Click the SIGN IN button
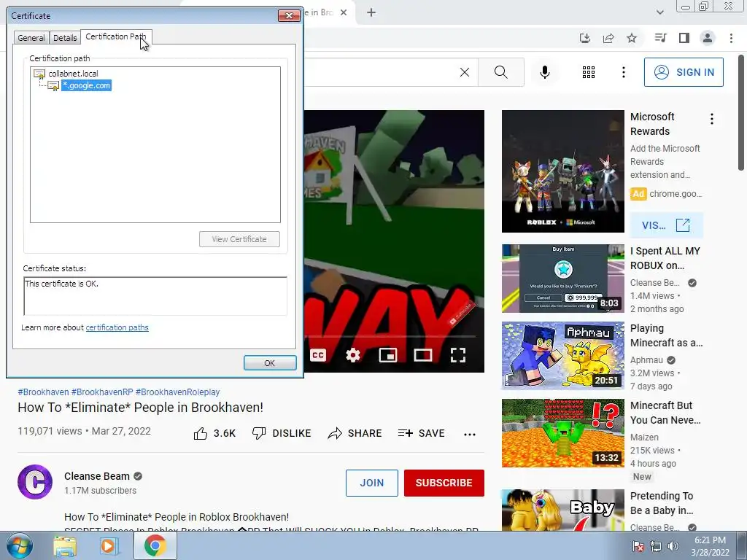Screen dimensions: 747x560 point(684,72)
